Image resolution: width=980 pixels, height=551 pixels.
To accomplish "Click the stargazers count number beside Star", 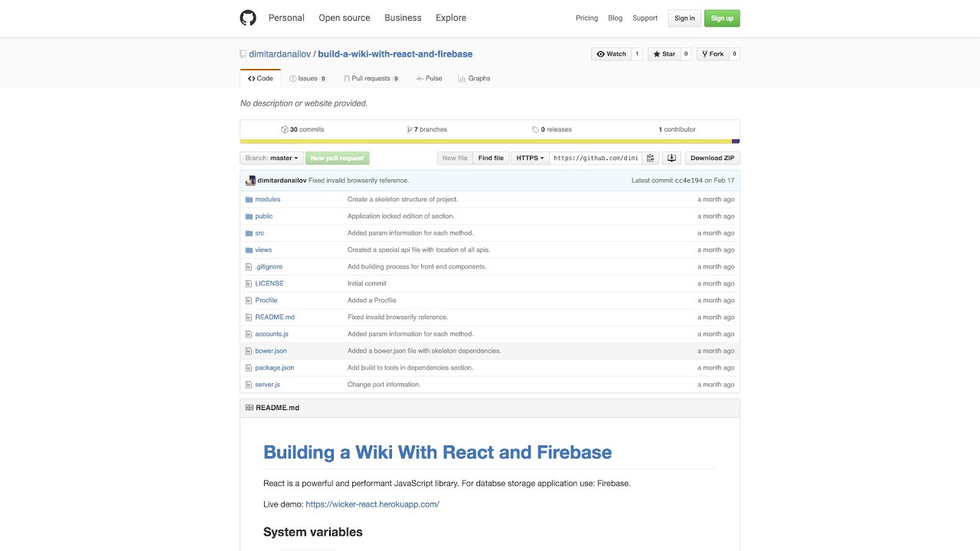I will pos(685,54).
